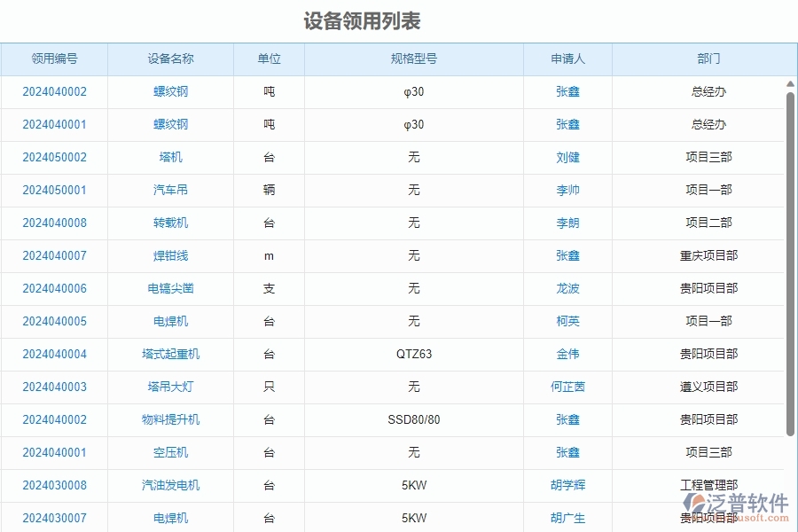Open requisition number 2024050001
This screenshot has width=798, height=532.
[54, 190]
